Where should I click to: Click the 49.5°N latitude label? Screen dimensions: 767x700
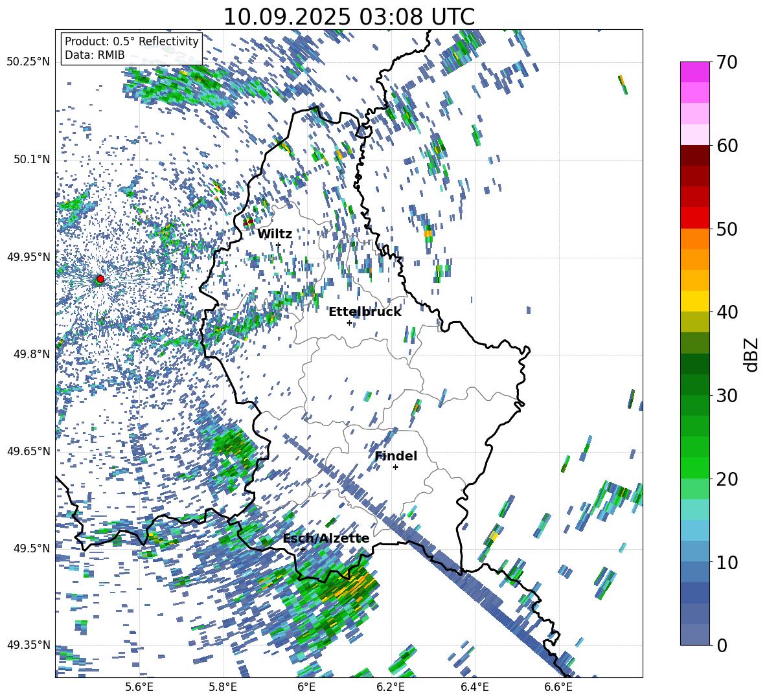[x=31, y=548]
